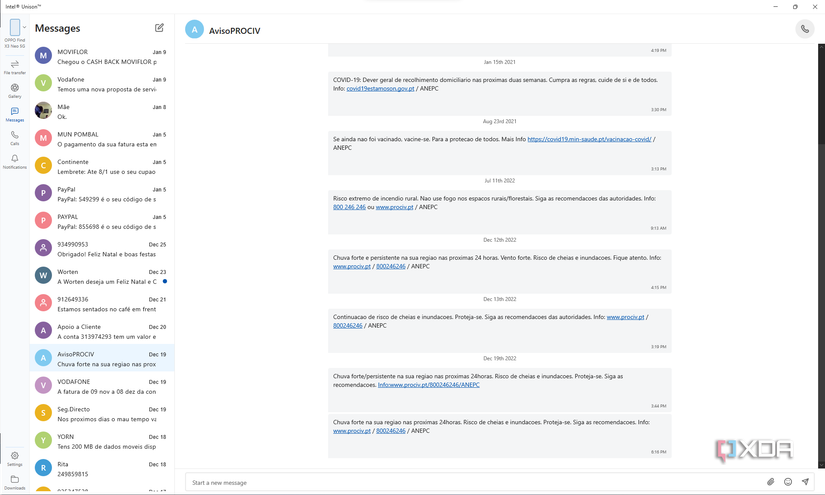Compose a new message with the pencil icon

[x=159, y=28]
